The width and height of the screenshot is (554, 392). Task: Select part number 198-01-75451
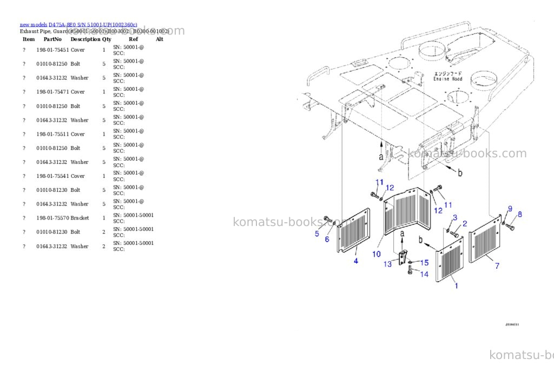[x=52, y=50]
